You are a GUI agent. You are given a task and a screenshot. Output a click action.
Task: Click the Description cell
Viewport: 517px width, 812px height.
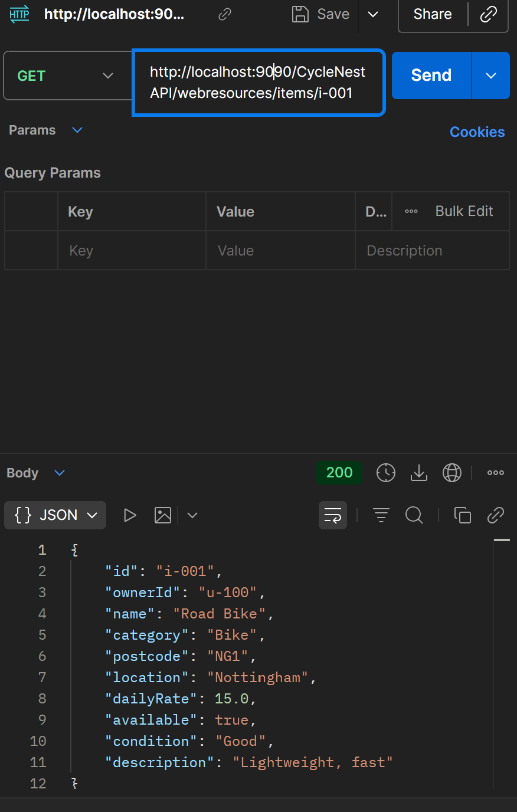pos(432,251)
